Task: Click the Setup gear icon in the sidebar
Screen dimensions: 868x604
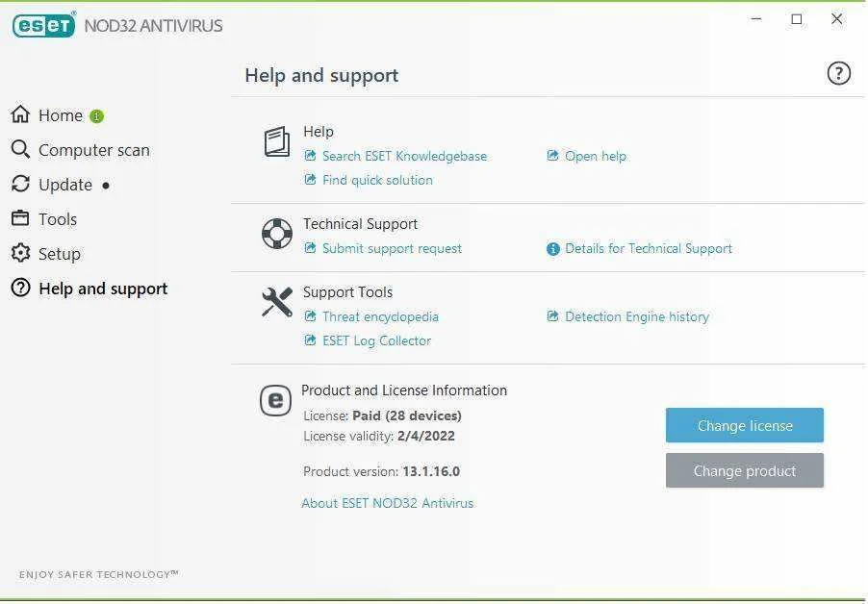Action: [x=20, y=253]
